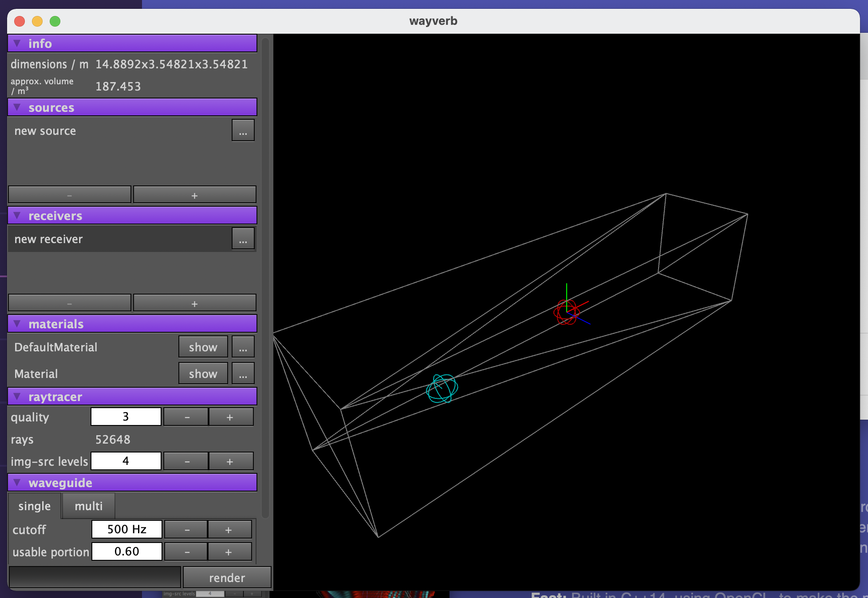Collapse the raytracer section
Screen dimensions: 868x598
[17, 397]
